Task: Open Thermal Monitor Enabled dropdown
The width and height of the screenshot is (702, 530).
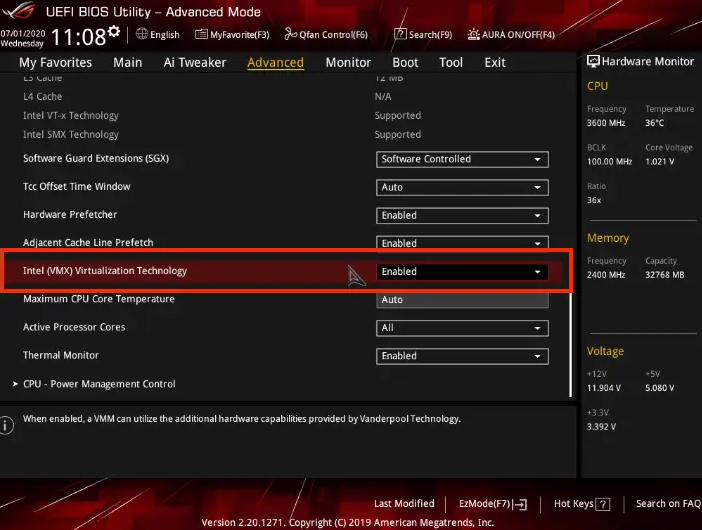Action: [x=462, y=356]
